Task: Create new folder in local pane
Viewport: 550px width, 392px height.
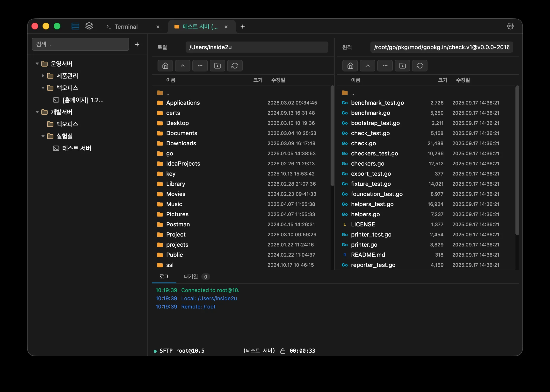Action: click(x=217, y=66)
